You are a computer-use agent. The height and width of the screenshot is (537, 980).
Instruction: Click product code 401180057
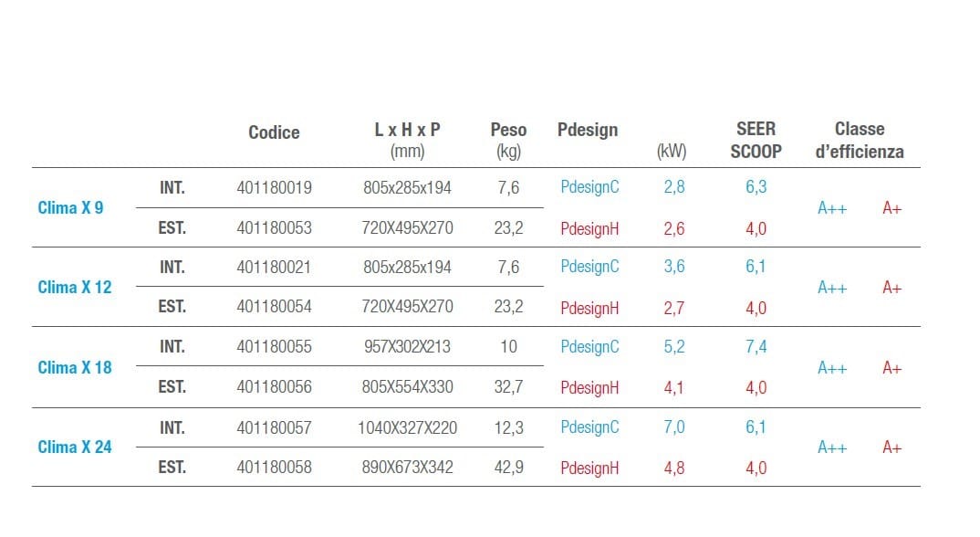(x=274, y=426)
